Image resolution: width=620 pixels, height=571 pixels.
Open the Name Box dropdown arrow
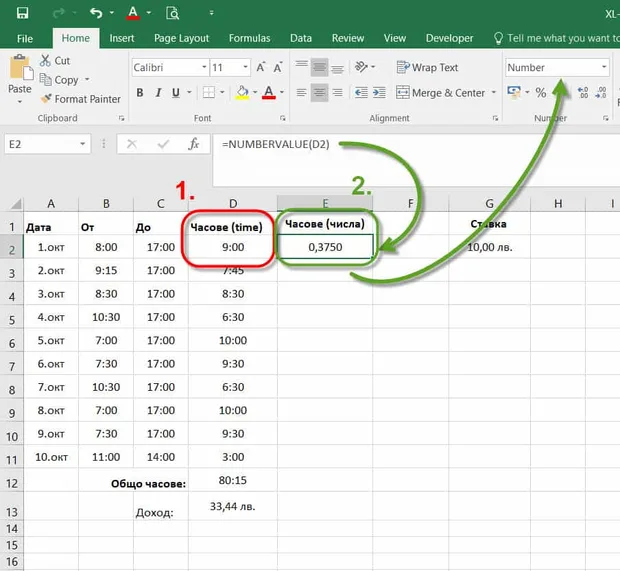pyautogui.click(x=82, y=144)
